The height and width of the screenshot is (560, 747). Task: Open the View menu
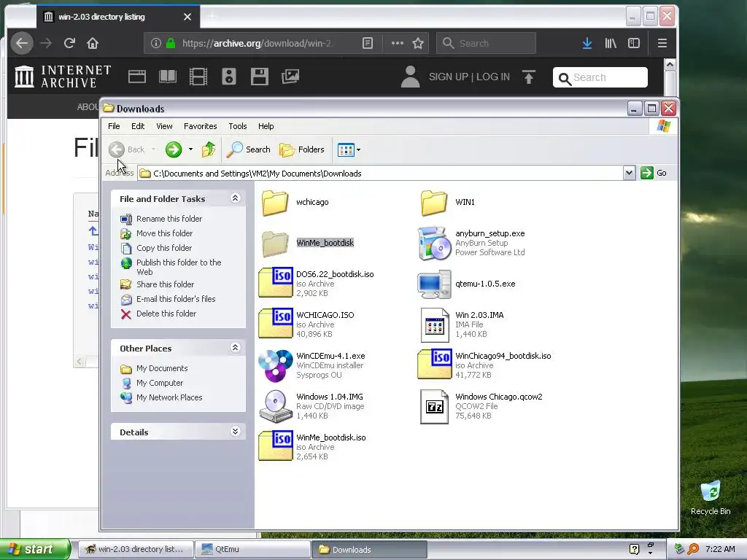click(x=164, y=126)
